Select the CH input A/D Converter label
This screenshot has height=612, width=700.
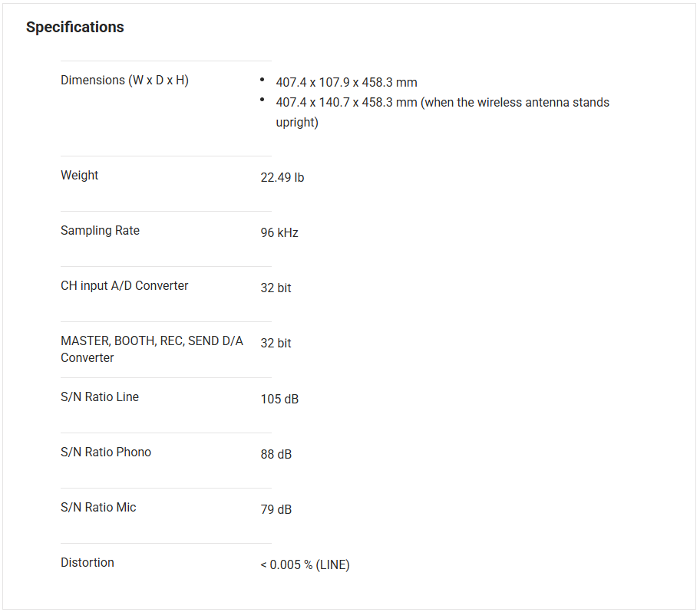(124, 286)
